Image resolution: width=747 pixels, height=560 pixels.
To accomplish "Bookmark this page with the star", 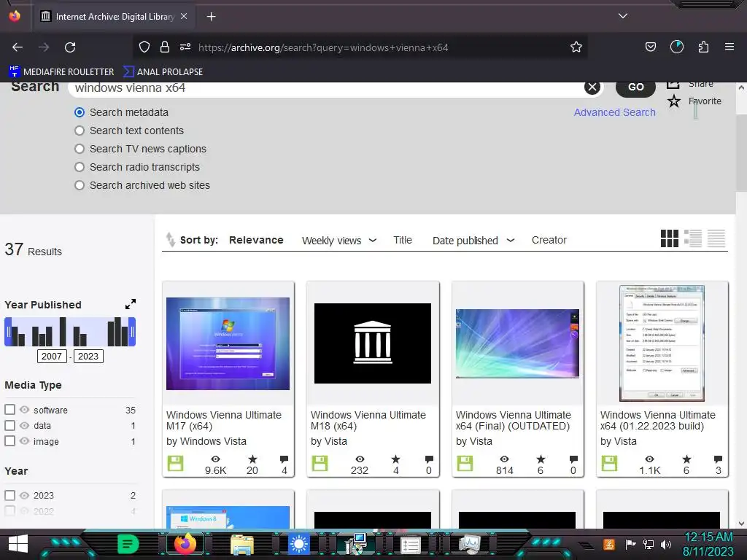I will point(576,47).
